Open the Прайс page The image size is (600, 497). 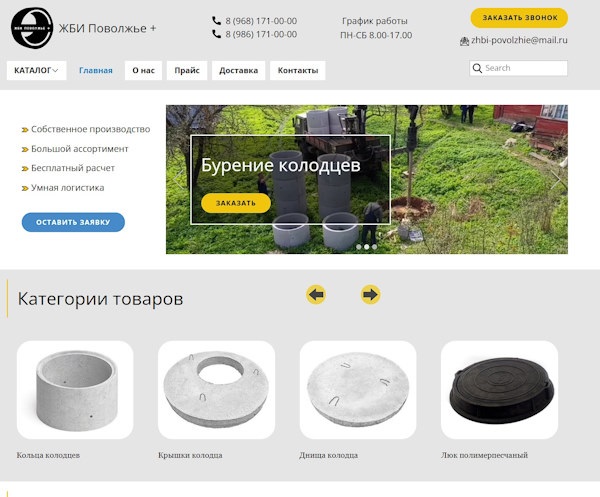click(x=186, y=71)
